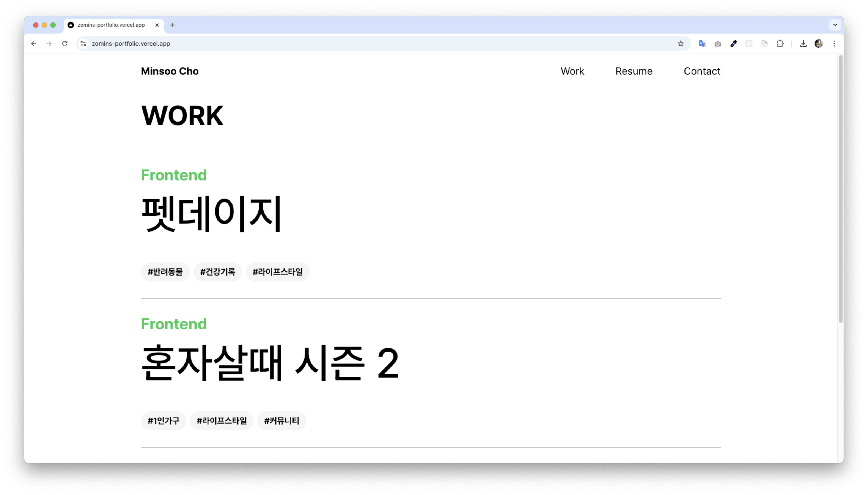Maximize the browser window with green button
Screen dimensions: 868x495
point(53,25)
